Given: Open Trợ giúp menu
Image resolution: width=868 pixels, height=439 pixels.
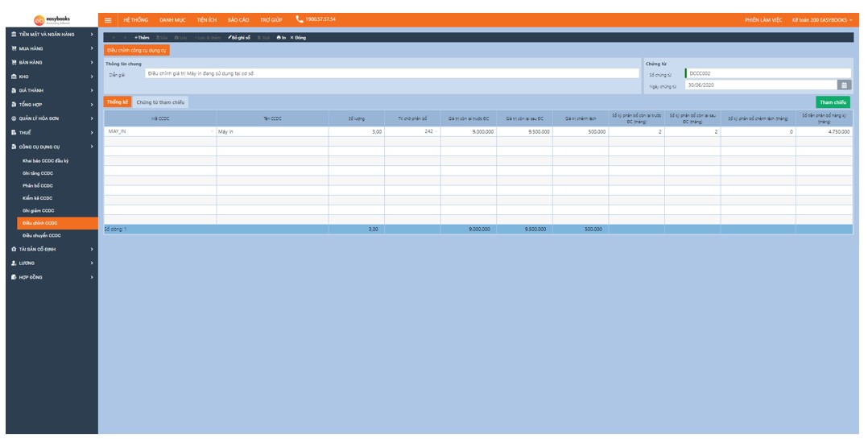Looking at the screenshot, I should 271,20.
